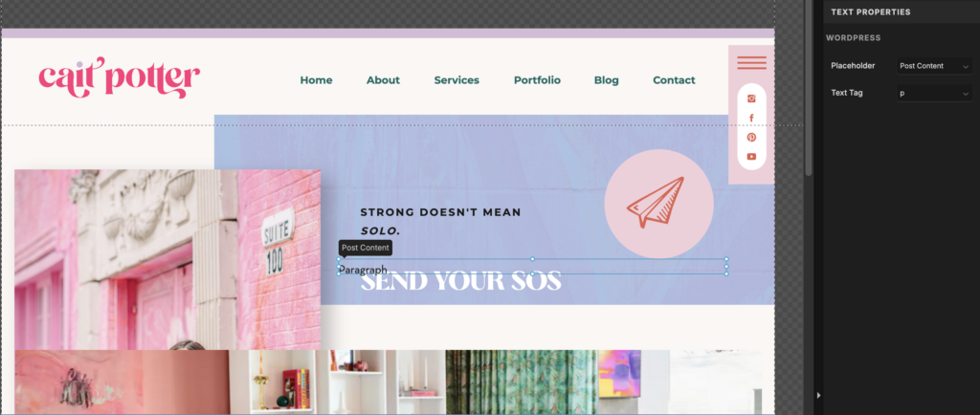Screen dimensions: 980x415
Task: Select the Services navigation link
Action: pos(457,80)
